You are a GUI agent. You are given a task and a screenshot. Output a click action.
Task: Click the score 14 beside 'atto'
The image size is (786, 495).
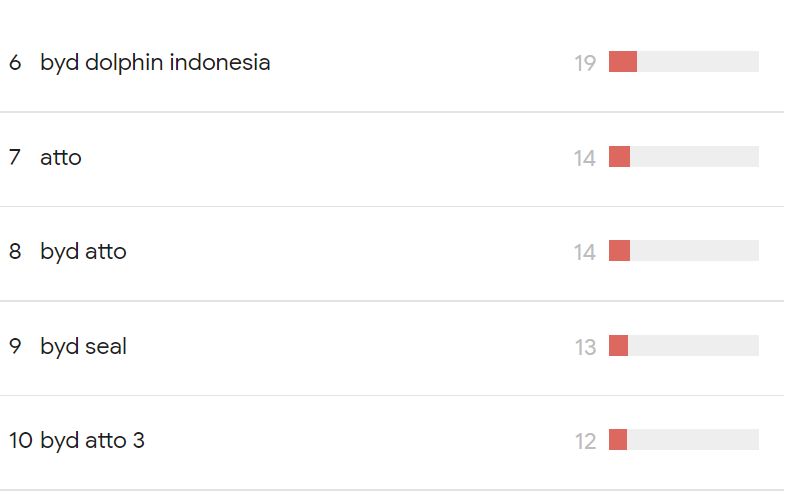point(585,158)
